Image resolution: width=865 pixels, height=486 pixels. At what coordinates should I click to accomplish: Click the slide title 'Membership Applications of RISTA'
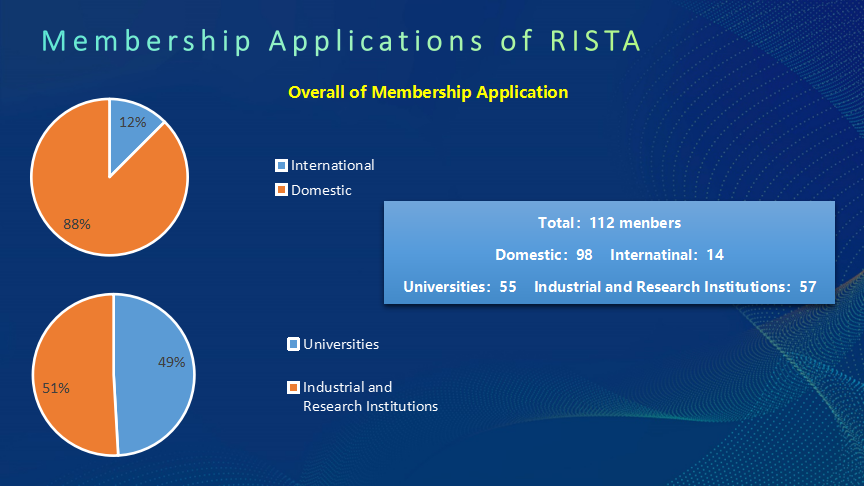341,41
